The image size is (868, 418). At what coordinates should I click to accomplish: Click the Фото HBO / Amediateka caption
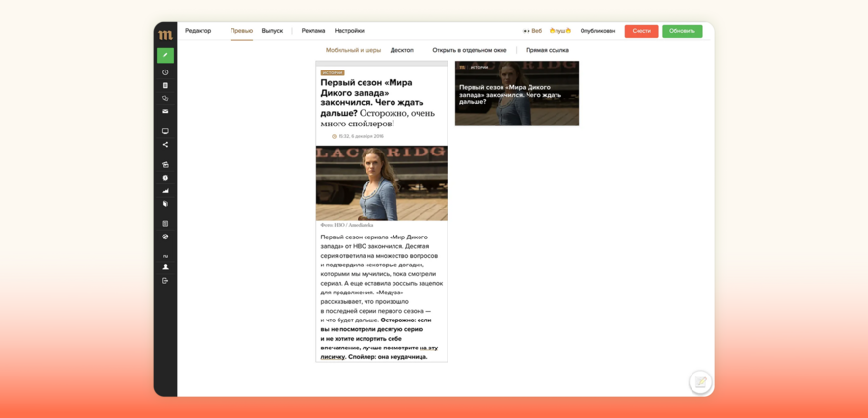[346, 225]
